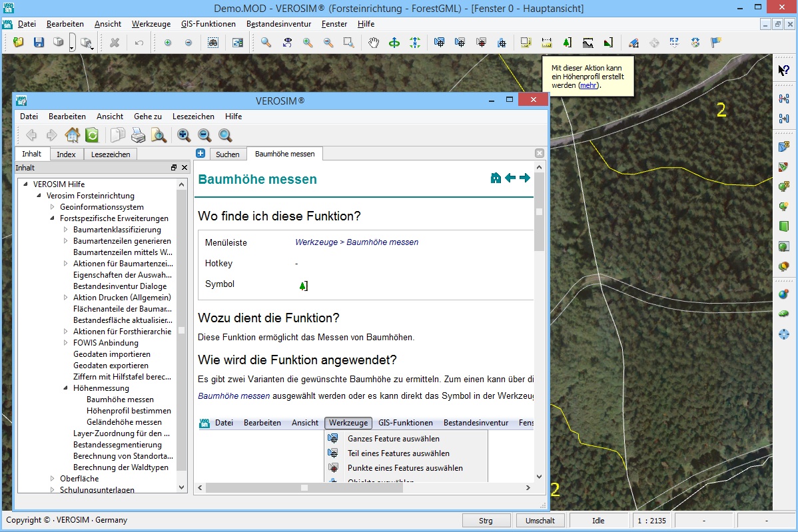The width and height of the screenshot is (798, 532).
Task: Zoom out with the magnifier minus icon on map toolbar
Action: [x=328, y=43]
